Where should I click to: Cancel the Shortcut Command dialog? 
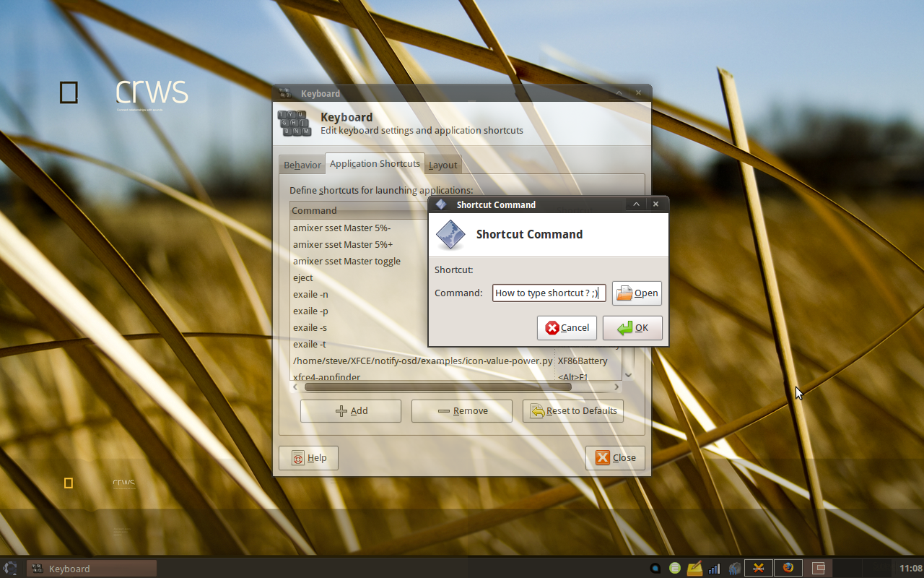coord(567,327)
